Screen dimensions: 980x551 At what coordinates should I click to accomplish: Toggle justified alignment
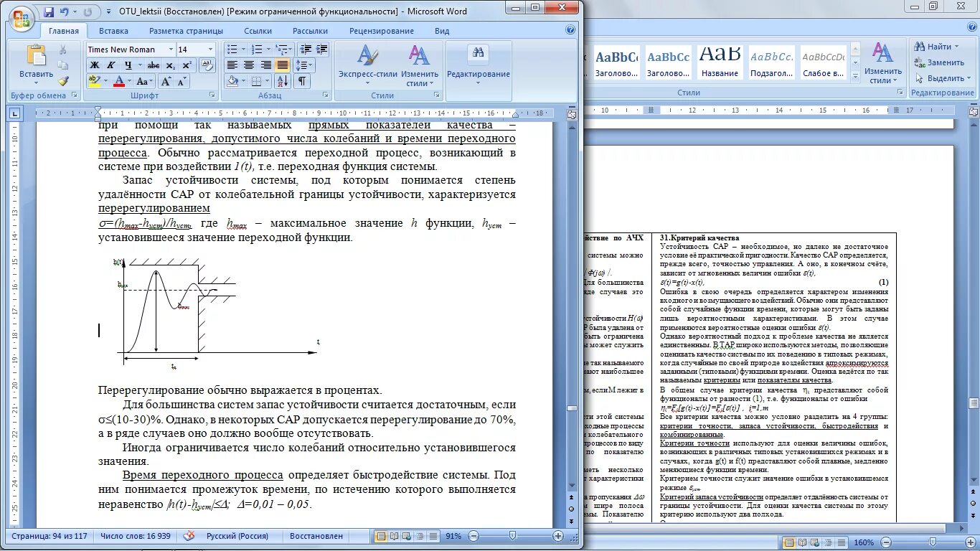(282, 65)
